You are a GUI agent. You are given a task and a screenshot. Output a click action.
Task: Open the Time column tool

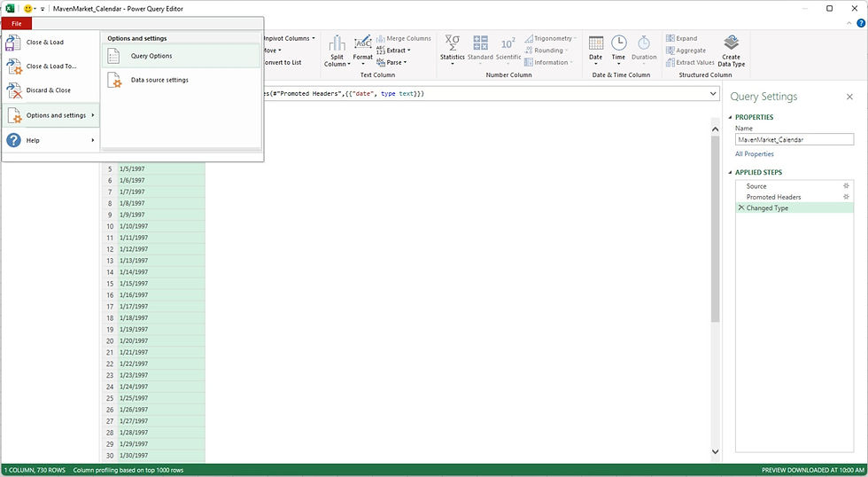(618, 50)
